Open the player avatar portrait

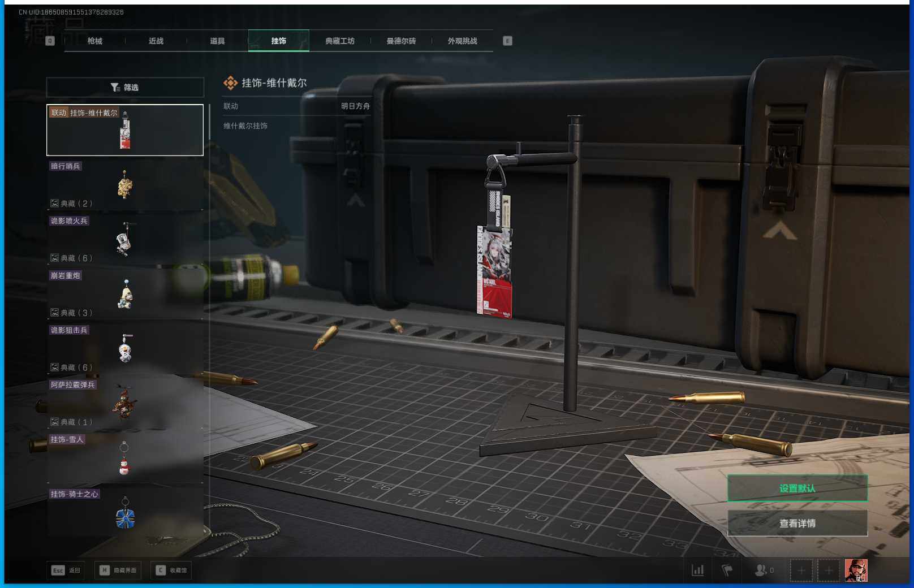856,570
